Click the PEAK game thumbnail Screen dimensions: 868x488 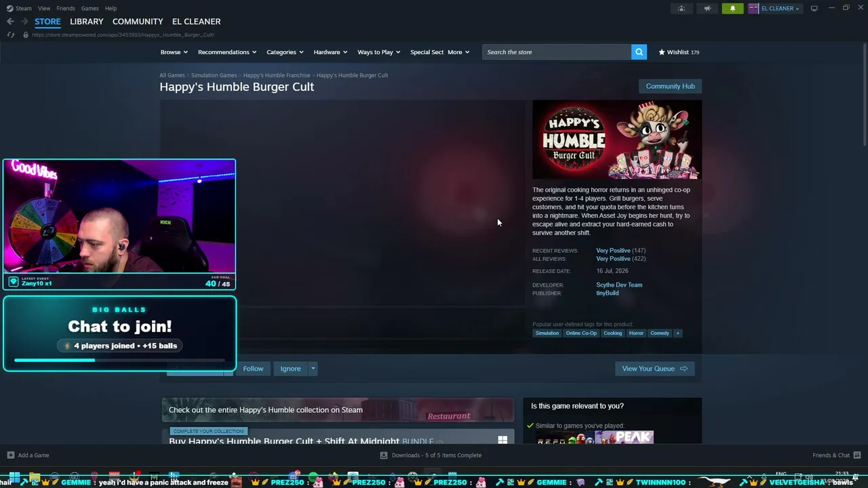(x=624, y=437)
